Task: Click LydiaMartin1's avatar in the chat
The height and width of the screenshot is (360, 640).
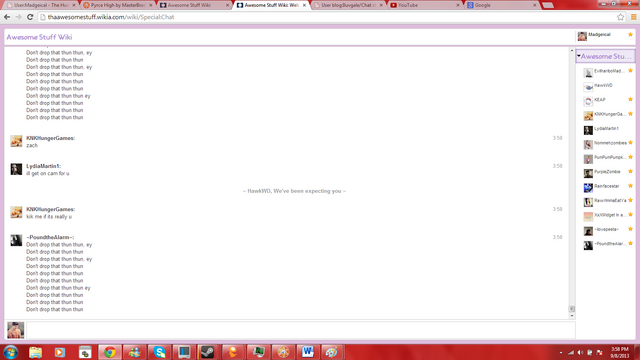Action: click(16, 169)
